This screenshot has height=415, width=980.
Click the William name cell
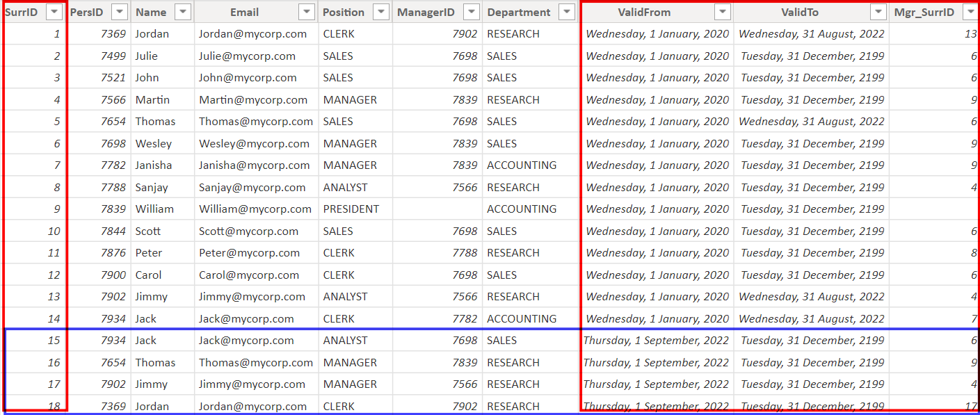coord(154,209)
